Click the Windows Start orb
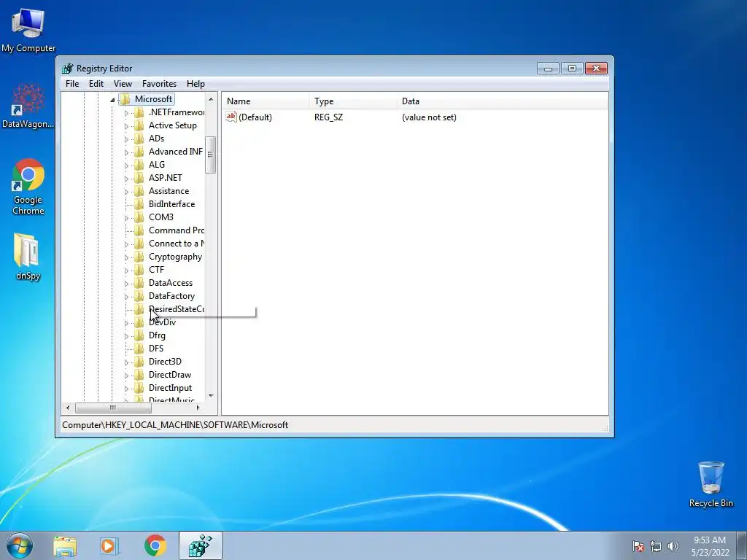This screenshot has width=747, height=560. pos(20,545)
